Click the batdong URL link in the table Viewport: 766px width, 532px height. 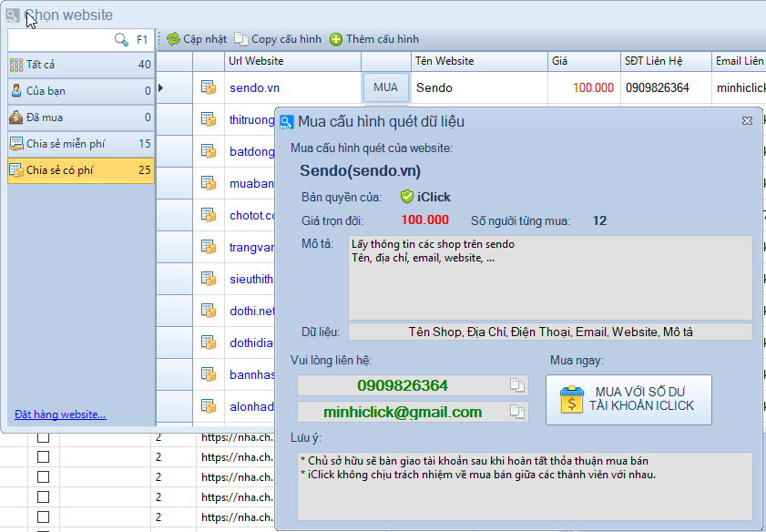pyautogui.click(x=252, y=151)
